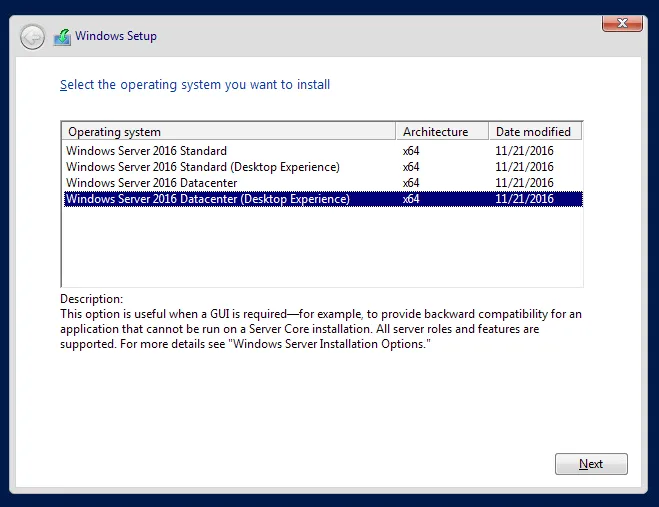Click x64 in the highlighted Datacenter row
Image resolution: width=659 pixels, height=507 pixels.
411,199
